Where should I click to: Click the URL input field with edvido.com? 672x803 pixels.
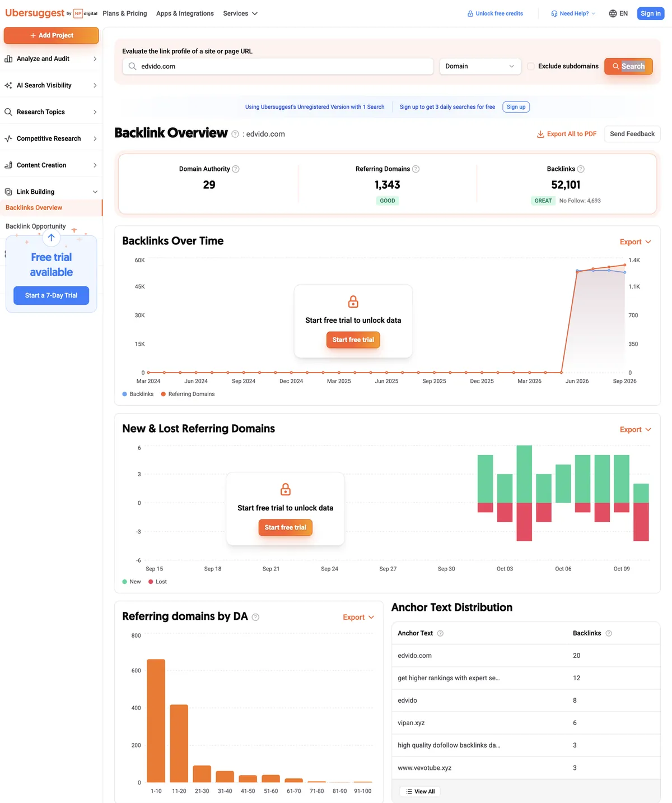pos(278,66)
